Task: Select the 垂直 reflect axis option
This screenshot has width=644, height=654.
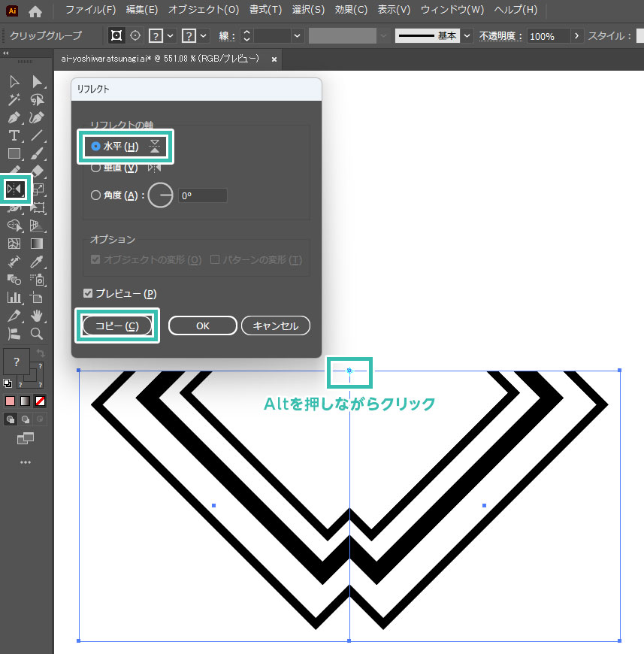Action: 95,168
